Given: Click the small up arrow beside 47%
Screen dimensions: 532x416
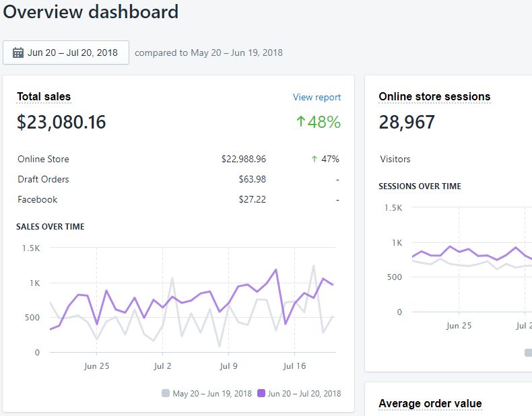Looking at the screenshot, I should tap(314, 160).
